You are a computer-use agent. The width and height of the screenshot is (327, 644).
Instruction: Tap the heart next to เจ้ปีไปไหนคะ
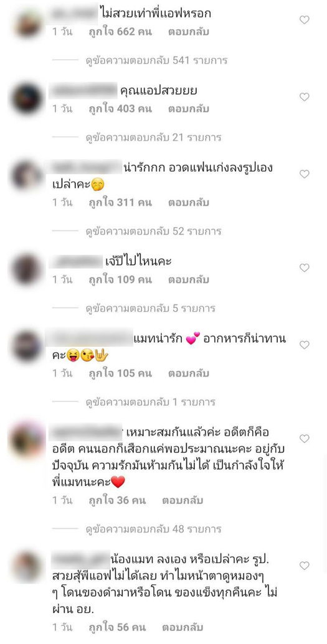pyautogui.click(x=304, y=268)
